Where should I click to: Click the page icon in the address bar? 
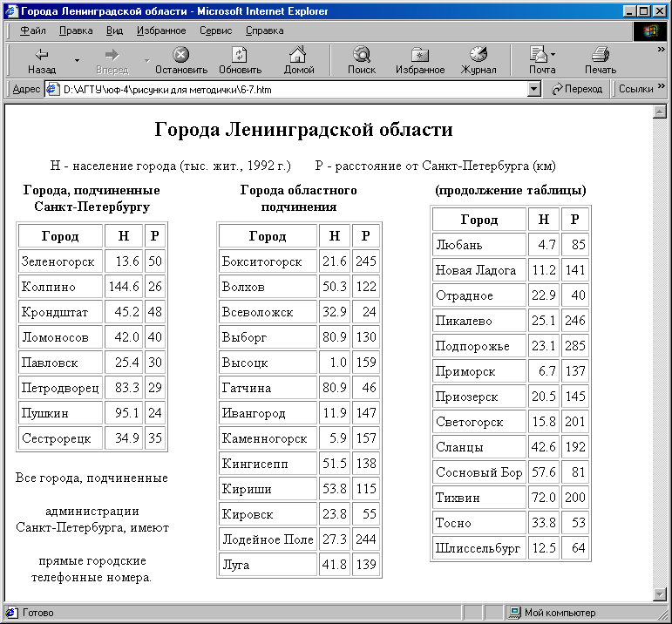click(x=52, y=89)
